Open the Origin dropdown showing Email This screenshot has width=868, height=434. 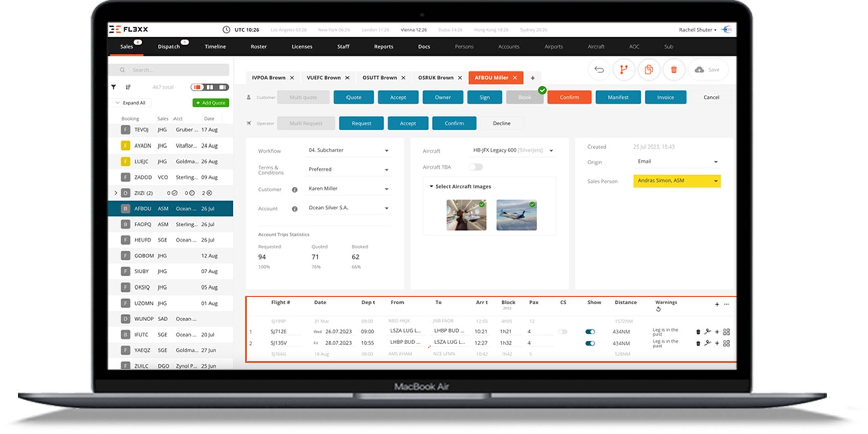click(x=677, y=162)
